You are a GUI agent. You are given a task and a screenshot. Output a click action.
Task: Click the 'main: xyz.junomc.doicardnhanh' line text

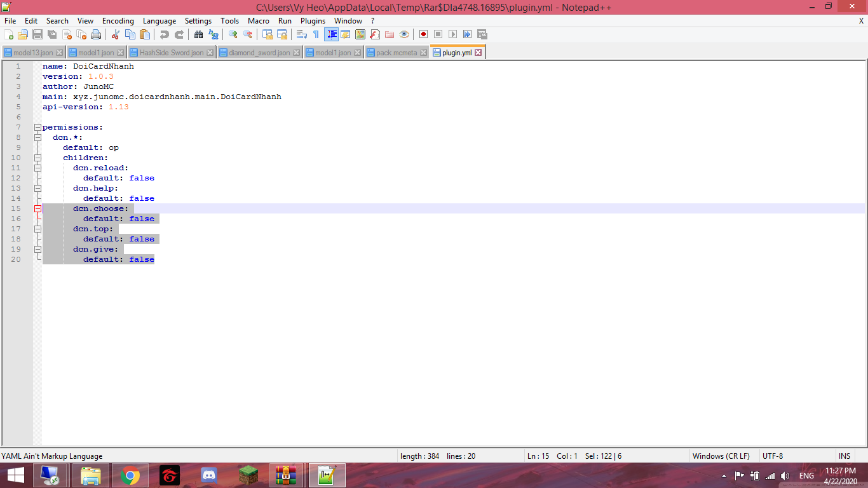[x=162, y=97]
